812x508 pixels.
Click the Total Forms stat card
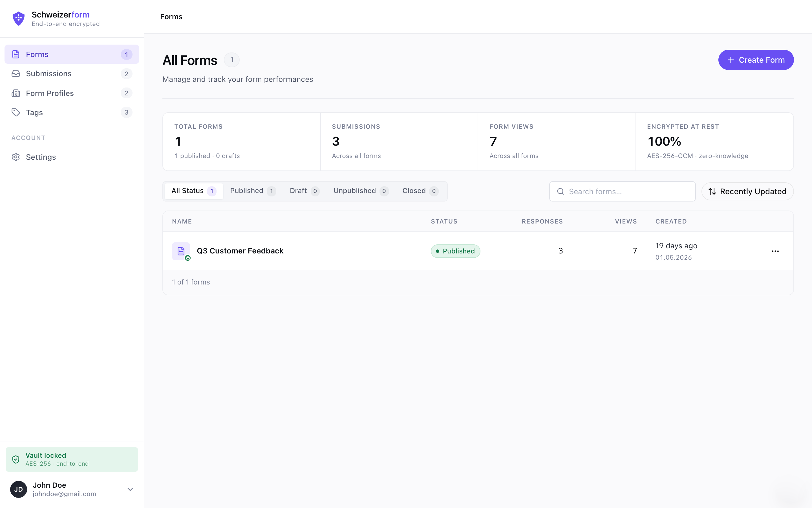coord(242,141)
